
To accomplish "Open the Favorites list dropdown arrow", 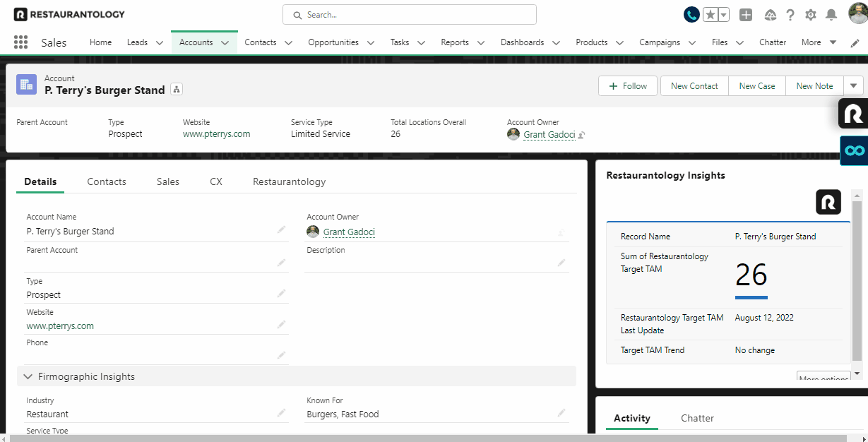I will [x=724, y=15].
